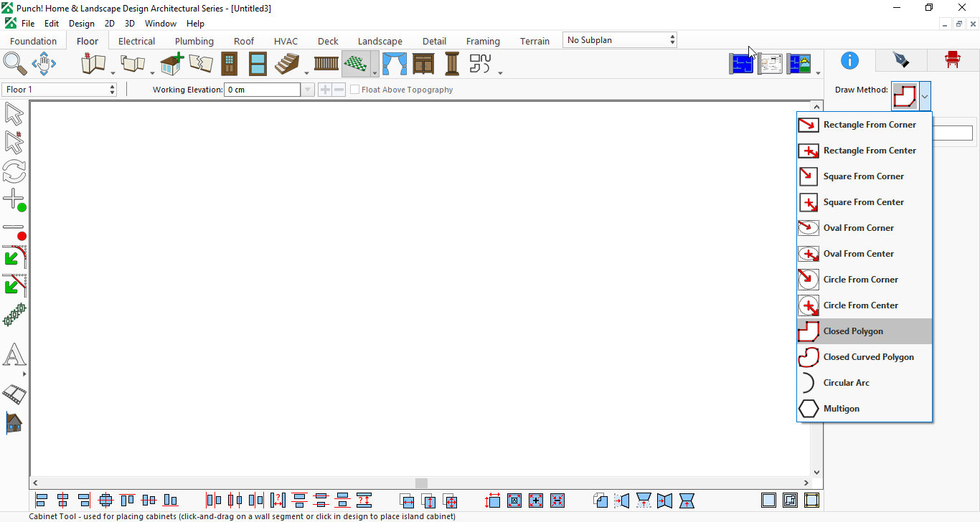Expand the Working Elevation dropdown arrow
980x522 pixels.
tap(308, 90)
